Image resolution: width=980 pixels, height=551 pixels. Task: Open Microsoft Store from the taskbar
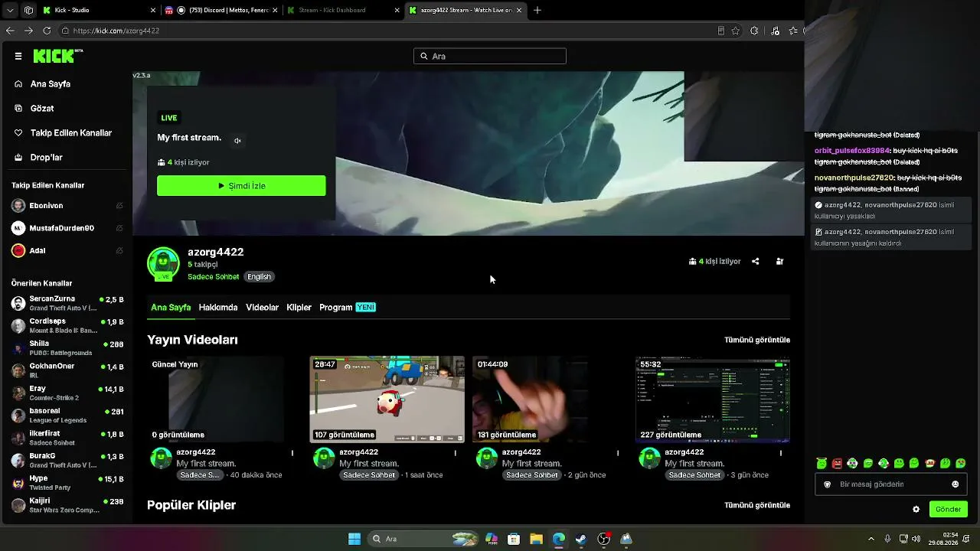pos(514,539)
